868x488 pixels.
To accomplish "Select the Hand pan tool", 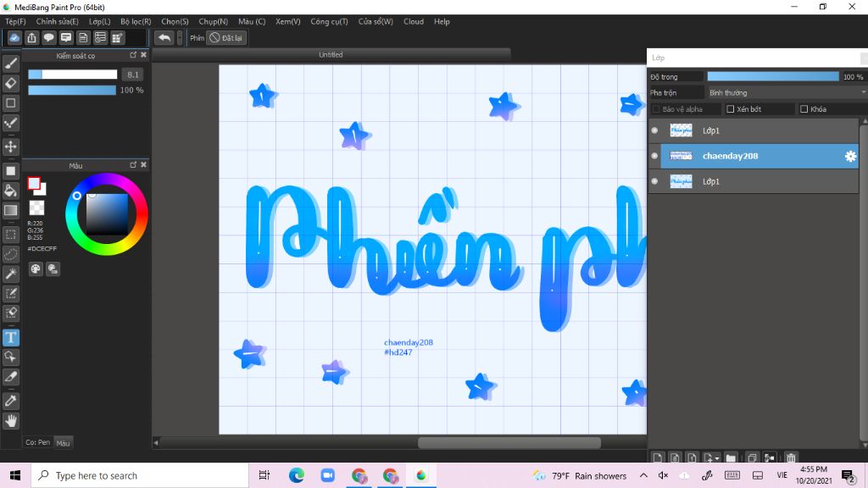I will pyautogui.click(x=10, y=421).
